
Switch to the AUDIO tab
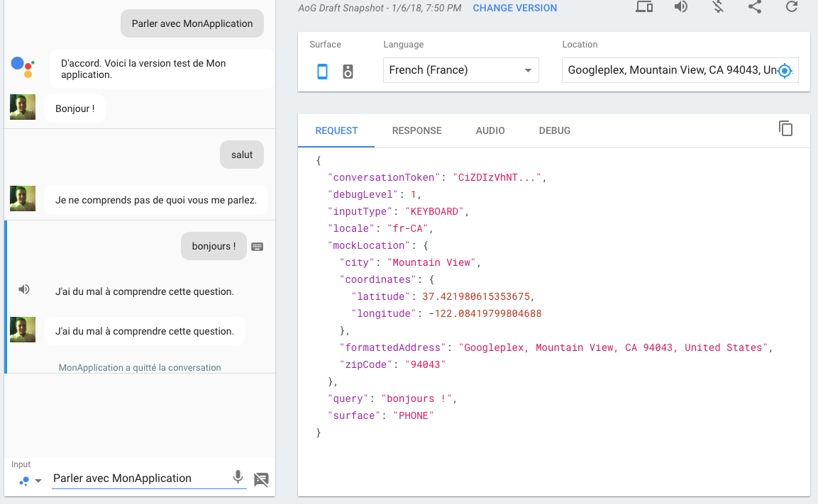tap(490, 130)
